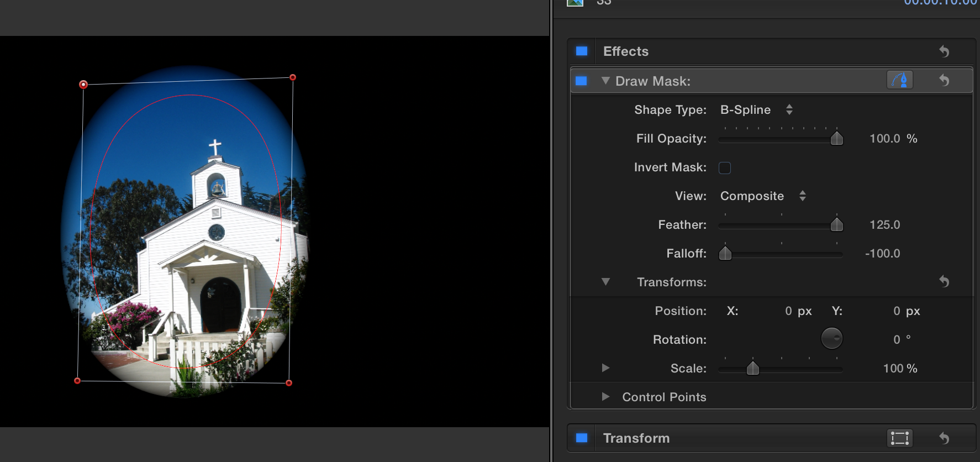Toggle the Transform section blue checkbox
This screenshot has width=980, height=462.
click(582, 438)
